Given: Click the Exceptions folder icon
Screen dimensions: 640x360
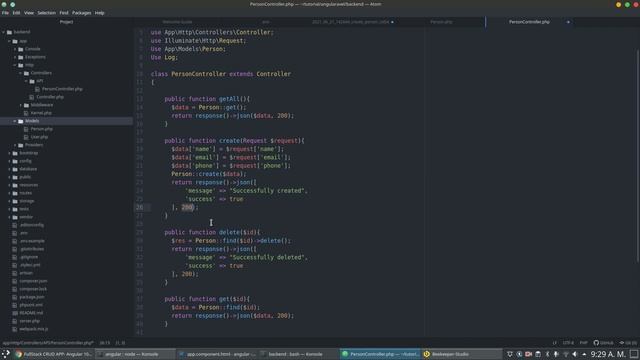Looking at the screenshot, I should pyautogui.click(x=20, y=57).
